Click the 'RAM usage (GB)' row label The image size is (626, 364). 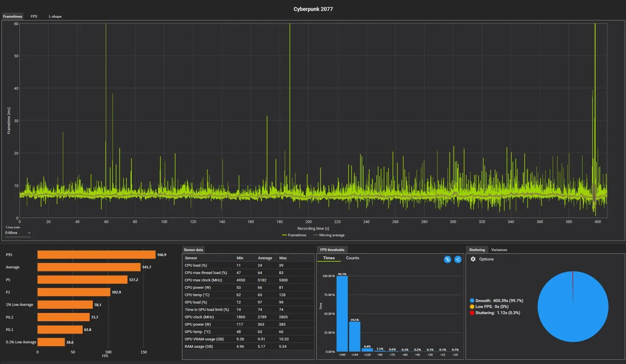[x=199, y=347]
